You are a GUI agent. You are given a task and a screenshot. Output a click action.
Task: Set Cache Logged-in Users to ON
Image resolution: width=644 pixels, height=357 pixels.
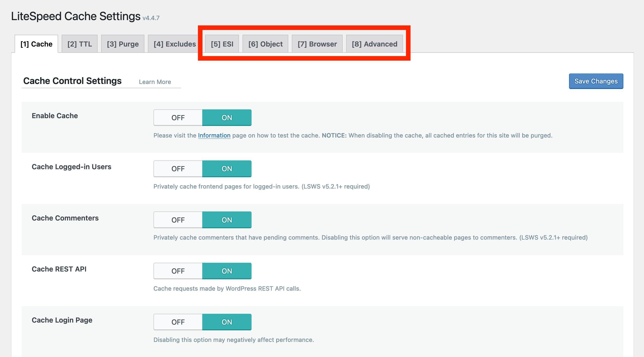[227, 169]
